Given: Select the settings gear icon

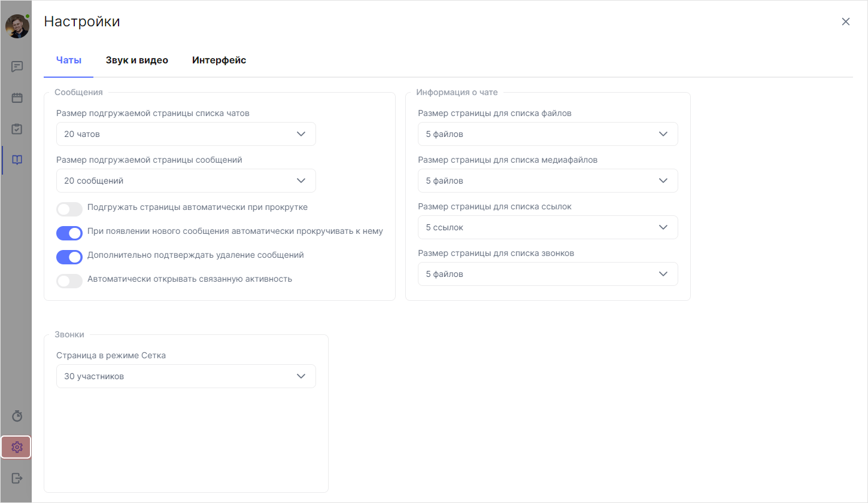Looking at the screenshot, I should tap(17, 447).
